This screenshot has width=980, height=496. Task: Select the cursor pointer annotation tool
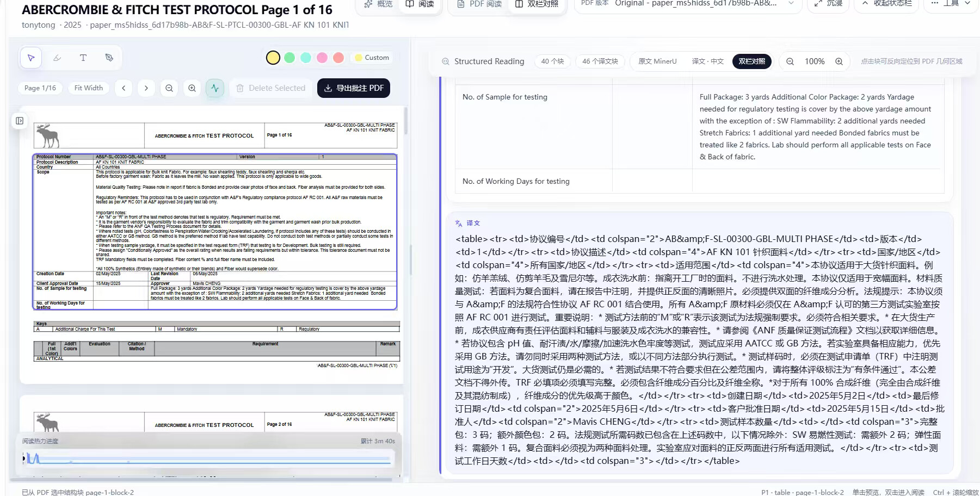[x=31, y=58]
